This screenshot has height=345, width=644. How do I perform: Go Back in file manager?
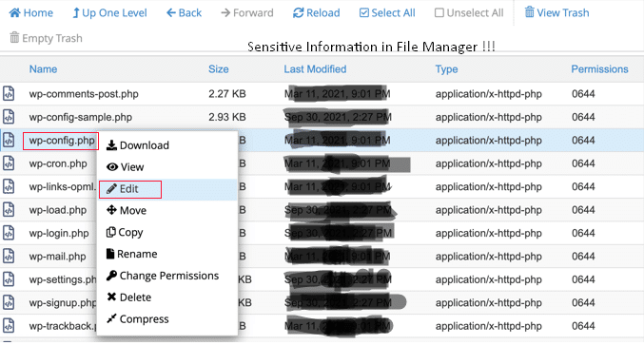184,13
